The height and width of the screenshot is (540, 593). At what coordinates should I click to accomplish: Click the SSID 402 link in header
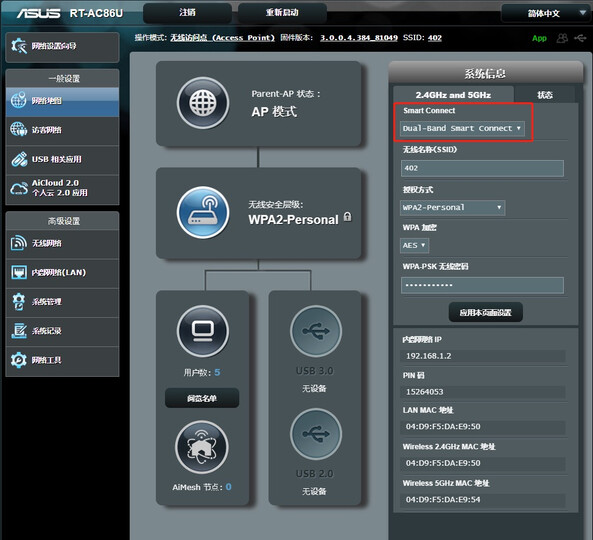pyautogui.click(x=435, y=37)
